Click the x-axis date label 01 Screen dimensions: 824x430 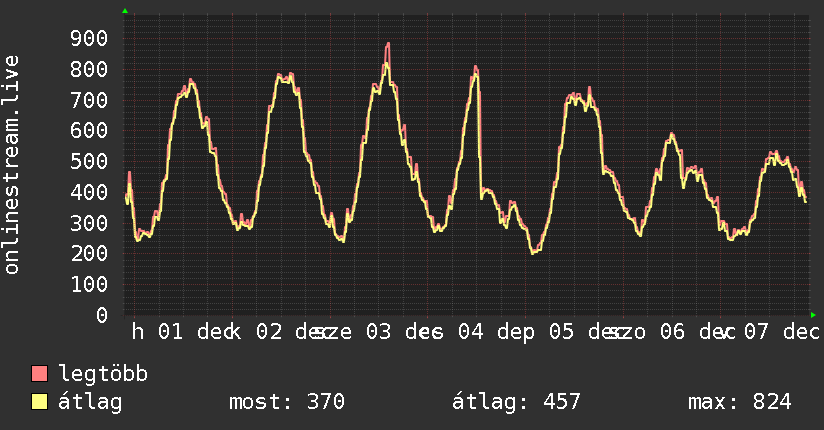tap(171, 332)
